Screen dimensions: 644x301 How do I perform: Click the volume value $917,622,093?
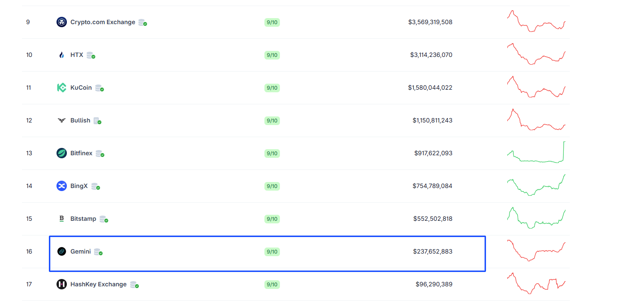pos(433,153)
